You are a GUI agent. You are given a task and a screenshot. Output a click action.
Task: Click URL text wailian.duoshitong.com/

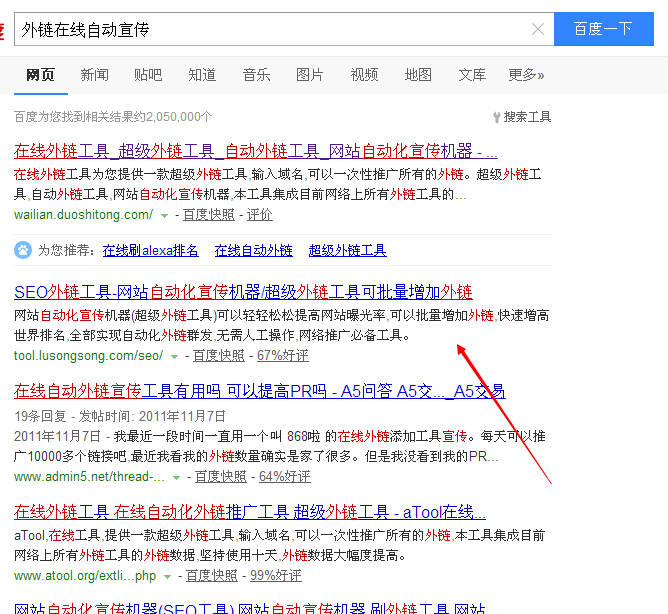(84, 214)
